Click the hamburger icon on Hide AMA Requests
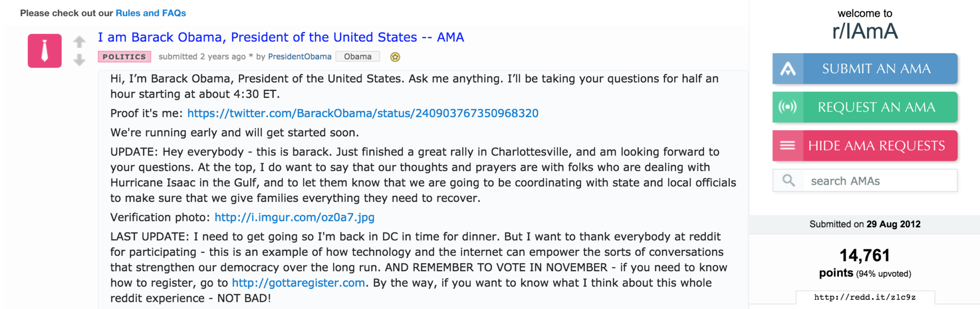 click(x=788, y=145)
